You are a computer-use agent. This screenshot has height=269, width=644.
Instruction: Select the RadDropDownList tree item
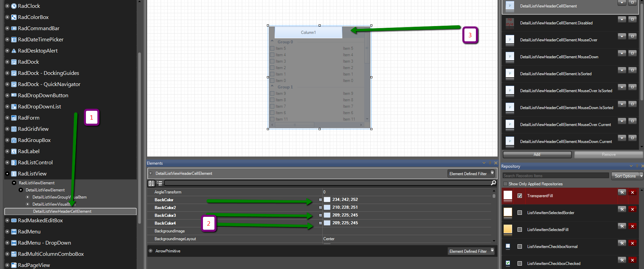40,107
